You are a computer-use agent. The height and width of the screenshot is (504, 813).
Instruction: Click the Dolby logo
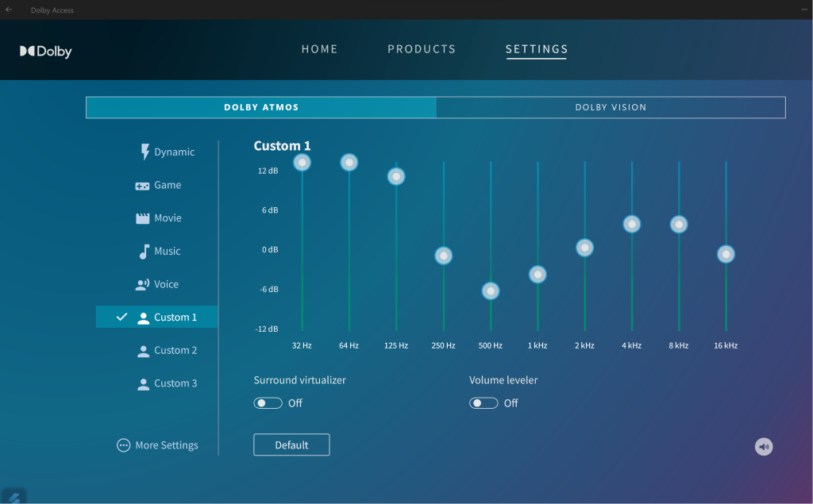(46, 52)
